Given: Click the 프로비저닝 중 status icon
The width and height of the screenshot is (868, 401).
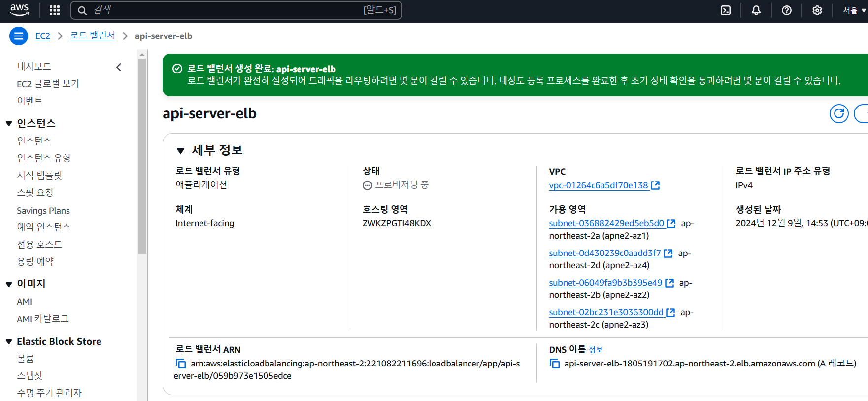Looking at the screenshot, I should (367, 185).
